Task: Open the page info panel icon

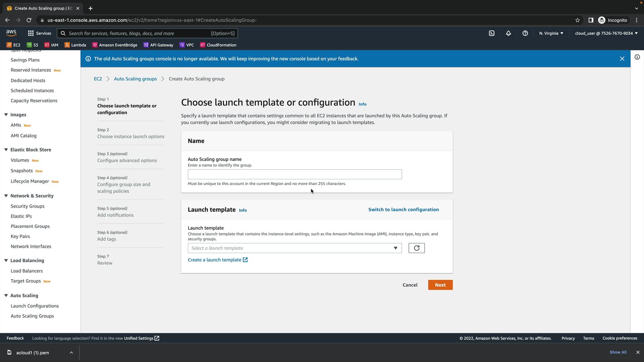Action: pyautogui.click(x=637, y=57)
